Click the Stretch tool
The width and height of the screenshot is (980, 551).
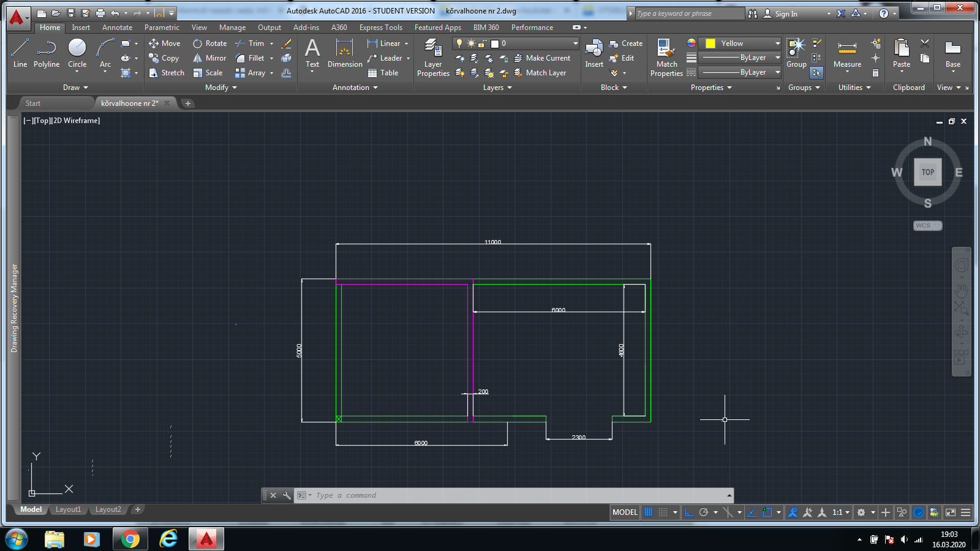point(166,73)
